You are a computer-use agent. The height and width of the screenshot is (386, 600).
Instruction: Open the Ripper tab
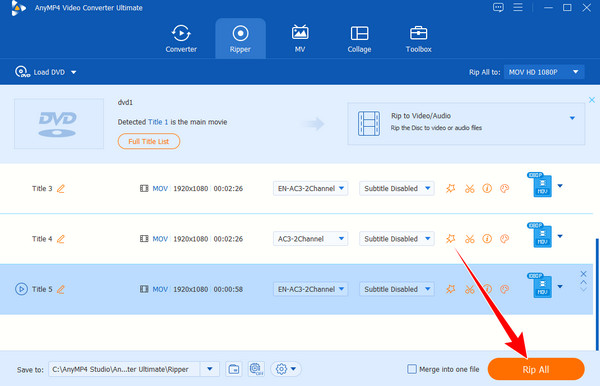(240, 39)
